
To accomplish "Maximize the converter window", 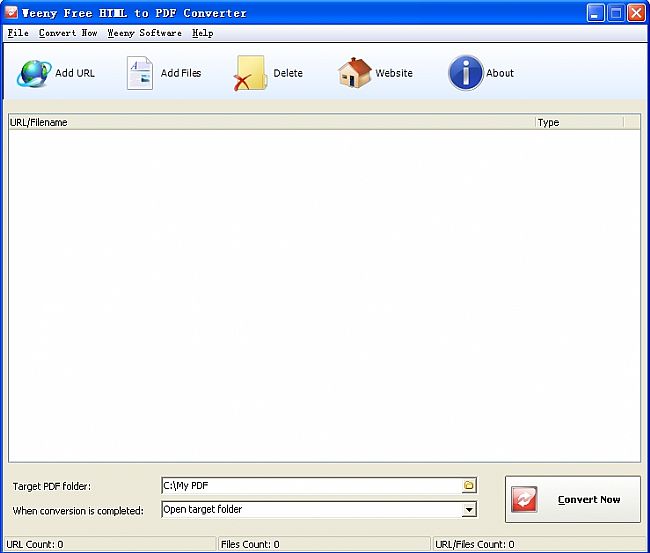I will pyautogui.click(x=616, y=13).
